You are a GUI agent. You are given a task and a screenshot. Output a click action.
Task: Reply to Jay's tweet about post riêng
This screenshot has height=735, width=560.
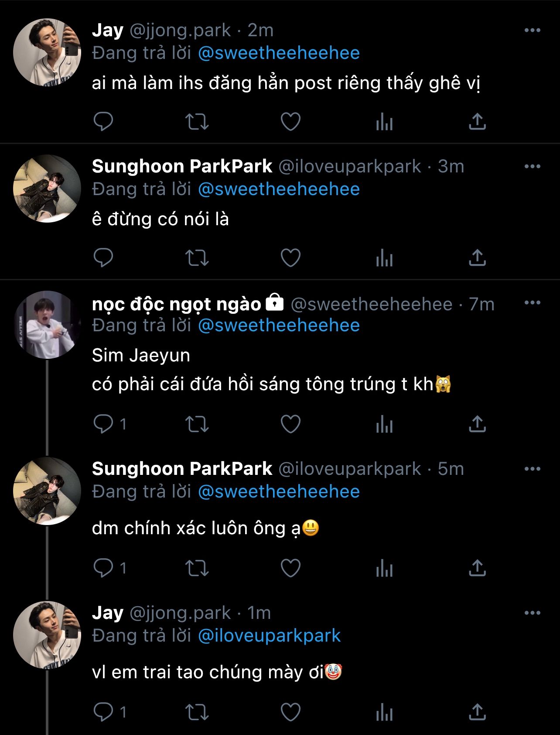[103, 121]
